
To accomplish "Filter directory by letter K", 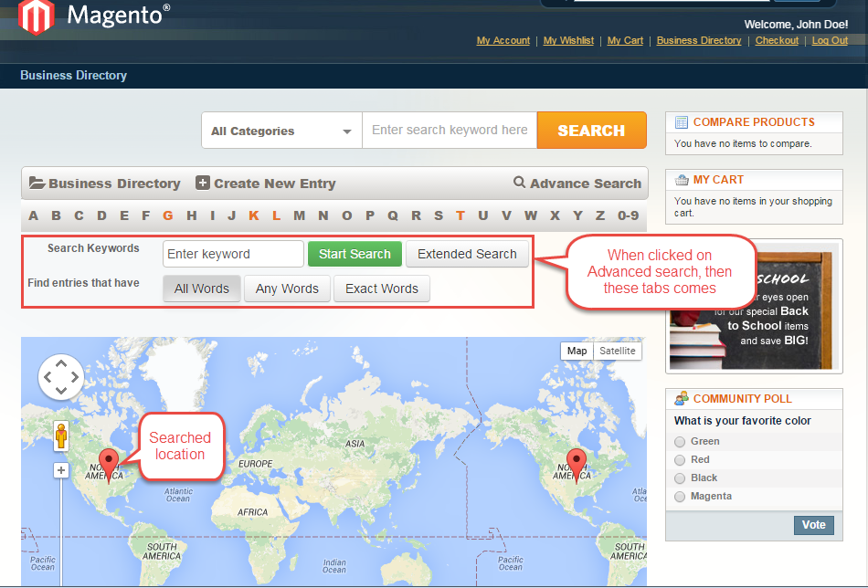I will pyautogui.click(x=253, y=215).
